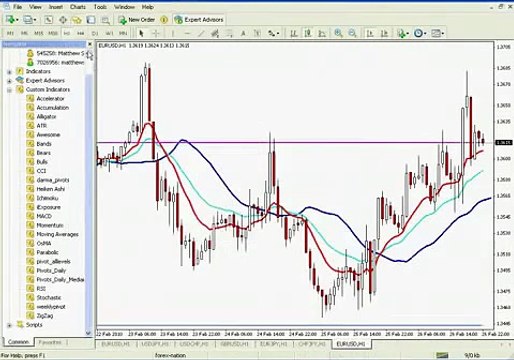Click the Zoom Out magnifier

tap(352, 33)
